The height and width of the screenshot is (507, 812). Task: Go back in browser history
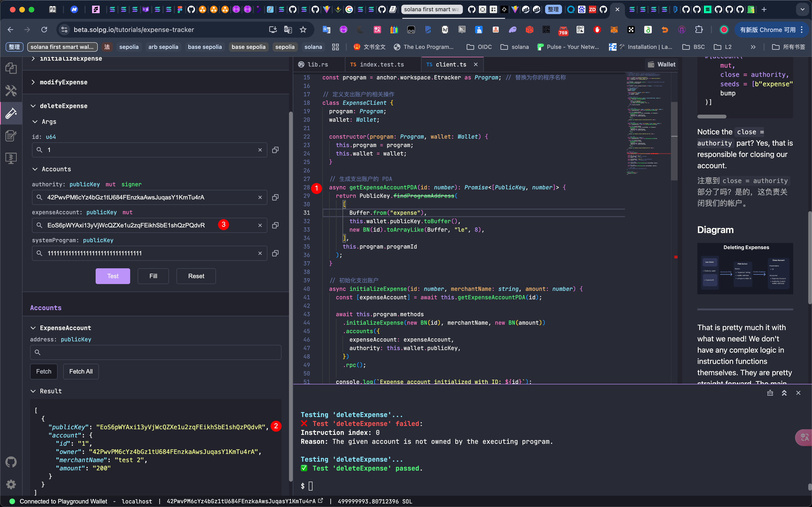click(10, 30)
